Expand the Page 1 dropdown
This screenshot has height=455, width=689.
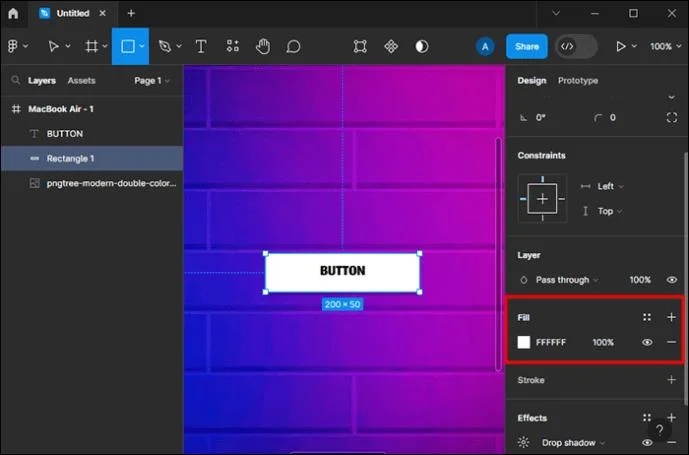coord(152,80)
